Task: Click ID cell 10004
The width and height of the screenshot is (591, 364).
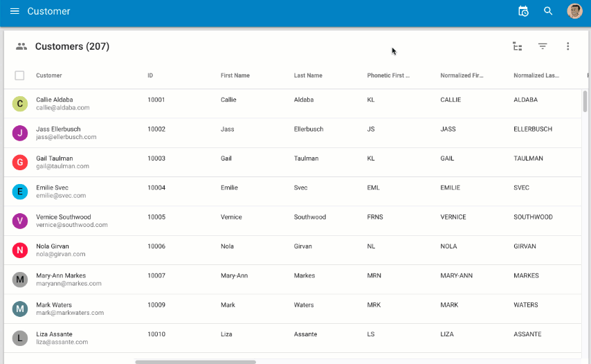Action: [156, 188]
